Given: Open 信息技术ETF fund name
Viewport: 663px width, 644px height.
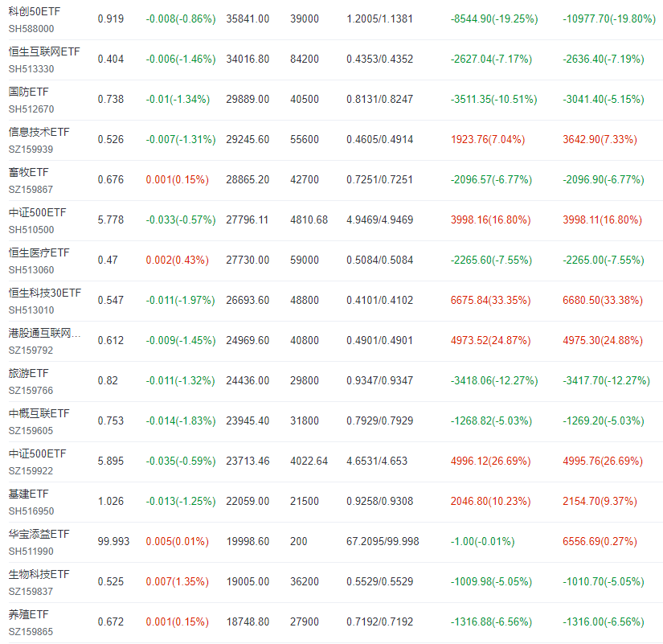Looking at the screenshot, I should click(x=39, y=132).
